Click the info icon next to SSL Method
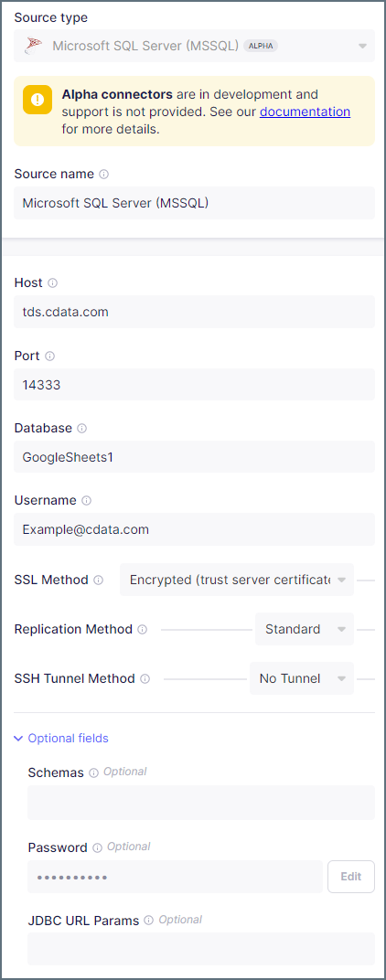 pos(98,580)
